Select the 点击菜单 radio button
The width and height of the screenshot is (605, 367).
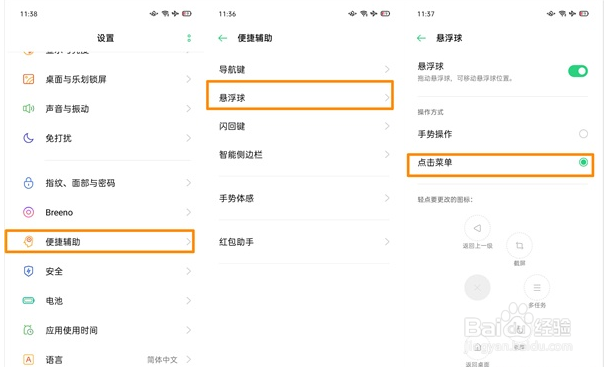pos(583,162)
